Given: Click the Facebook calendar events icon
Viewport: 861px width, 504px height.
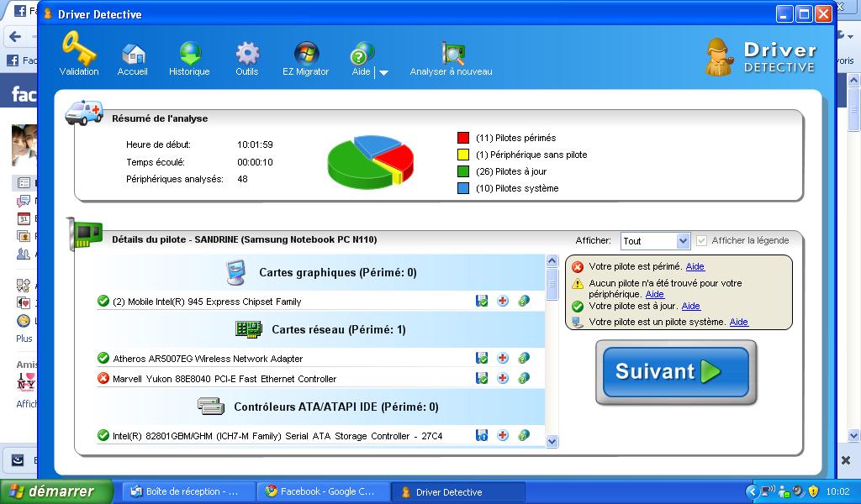Looking at the screenshot, I should click(x=23, y=218).
